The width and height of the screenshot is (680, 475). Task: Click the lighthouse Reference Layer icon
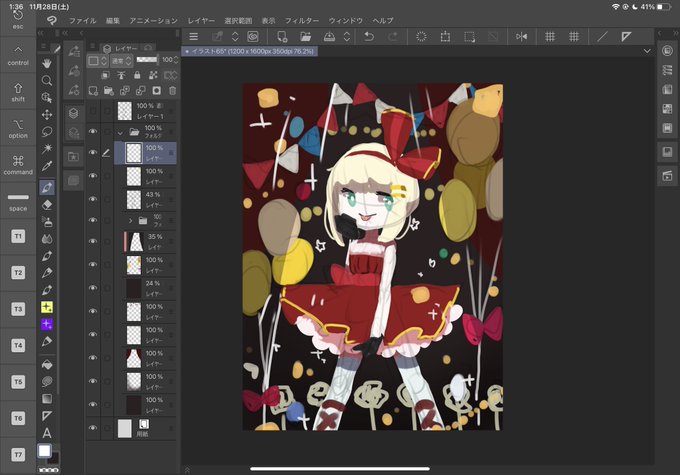coord(121,75)
